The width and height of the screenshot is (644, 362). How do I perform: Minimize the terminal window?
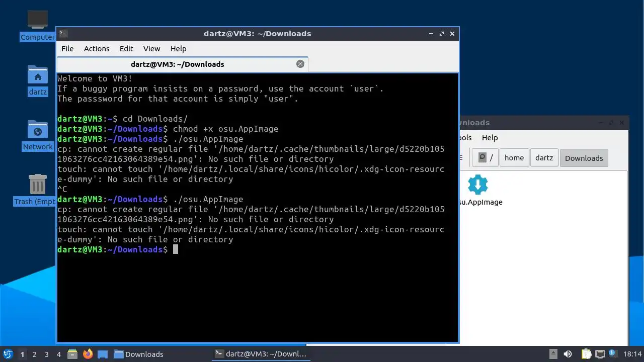click(431, 34)
